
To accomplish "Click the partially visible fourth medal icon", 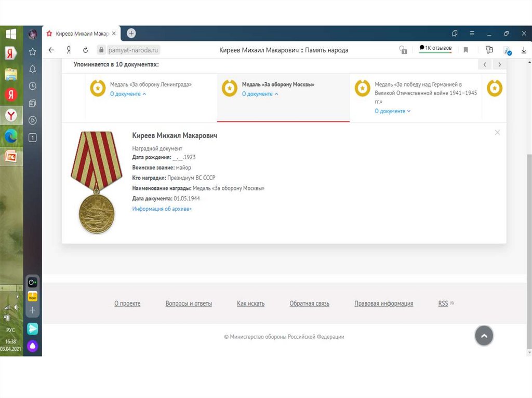I will [x=495, y=88].
